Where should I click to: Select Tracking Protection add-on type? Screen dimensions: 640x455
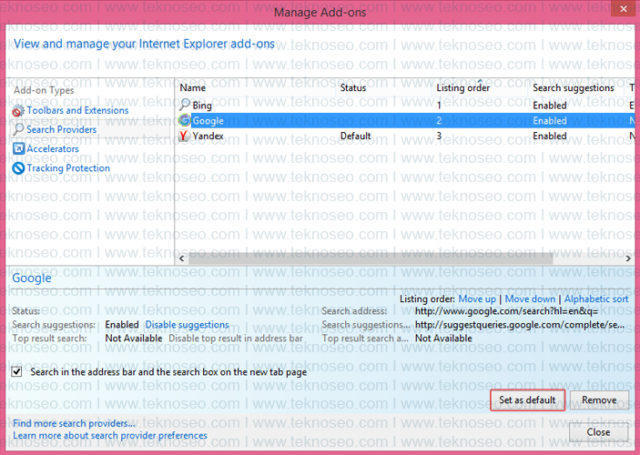(68, 168)
